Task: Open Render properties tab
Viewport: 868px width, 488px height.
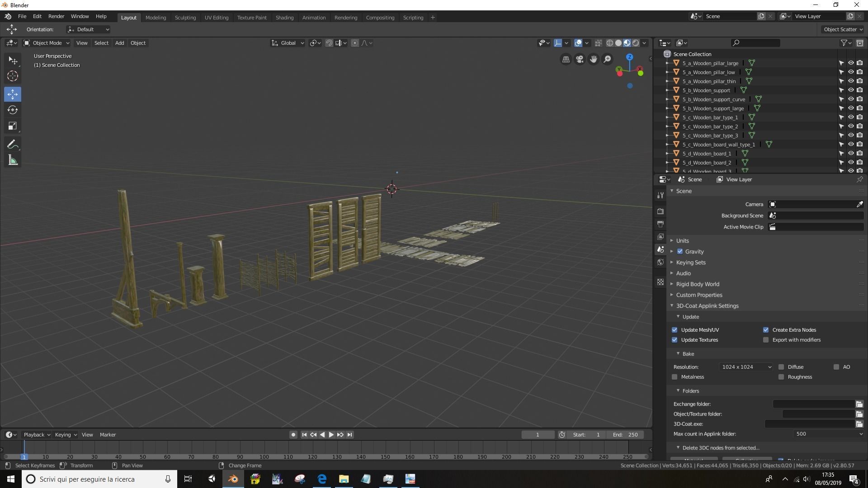Action: [660, 211]
